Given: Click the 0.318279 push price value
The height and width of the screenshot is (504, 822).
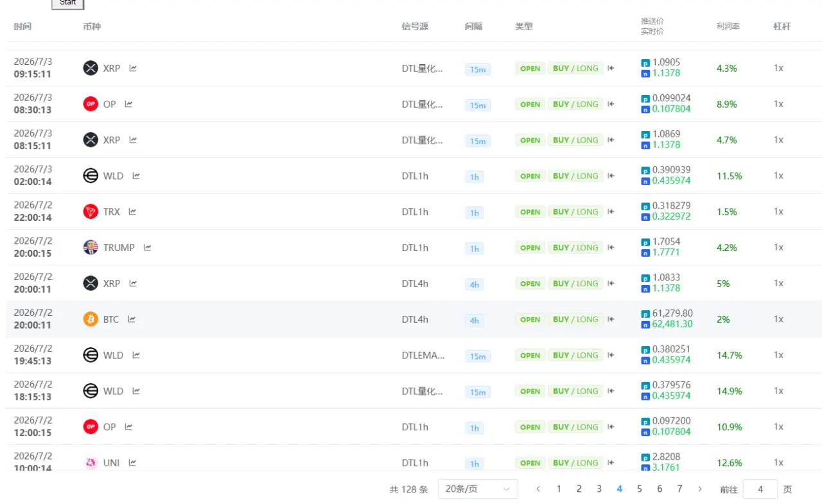Looking at the screenshot, I should (x=672, y=206).
